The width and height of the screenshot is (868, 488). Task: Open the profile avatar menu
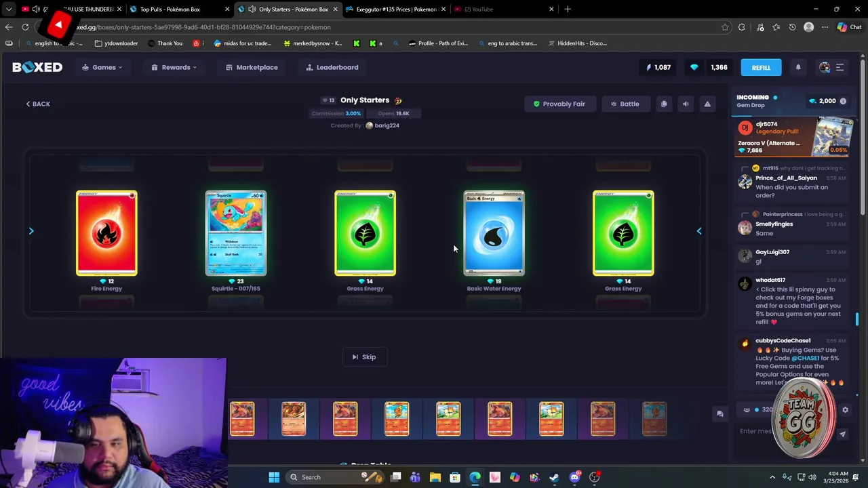[x=825, y=67]
